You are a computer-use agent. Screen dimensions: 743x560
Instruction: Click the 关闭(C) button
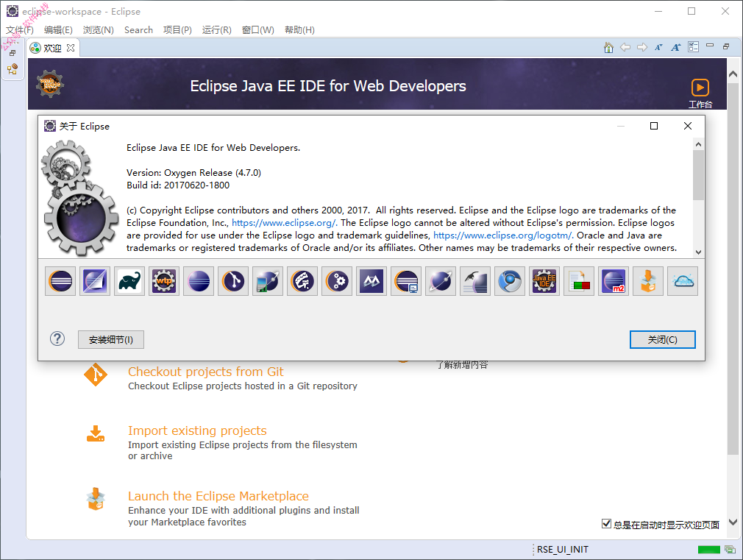(662, 339)
